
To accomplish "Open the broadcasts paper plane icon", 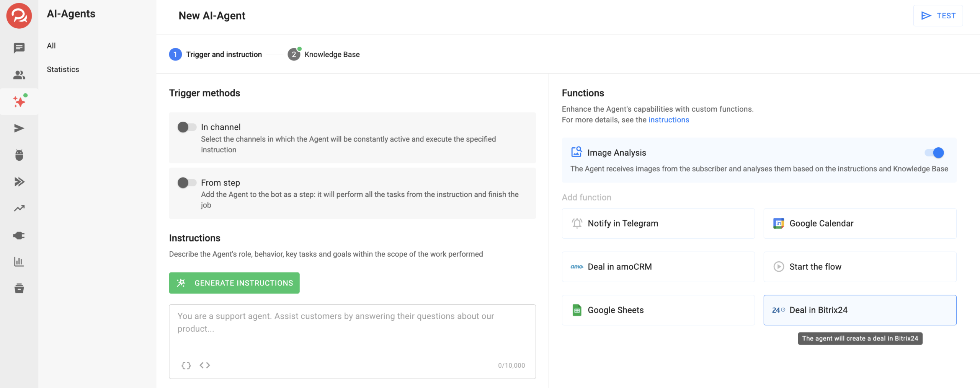I will pyautogui.click(x=19, y=128).
